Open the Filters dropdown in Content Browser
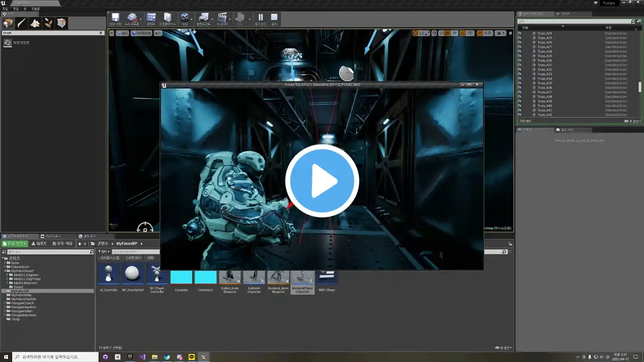 (104, 251)
